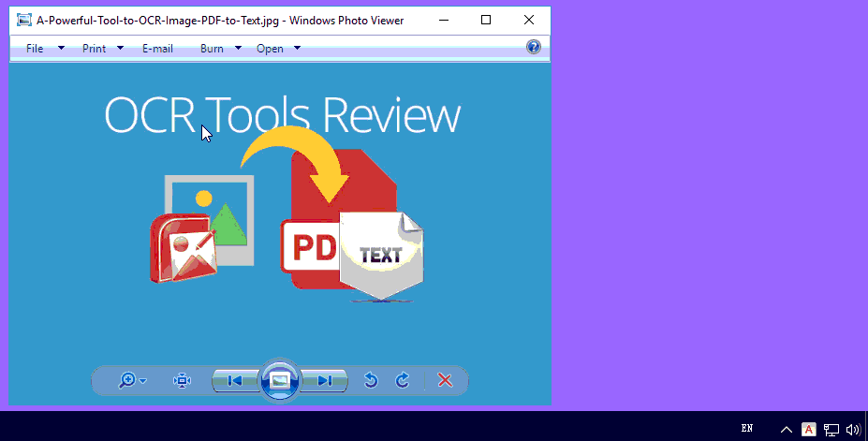868x441 pixels.
Task: Switch the EN input language indicator
Action: tap(747, 428)
